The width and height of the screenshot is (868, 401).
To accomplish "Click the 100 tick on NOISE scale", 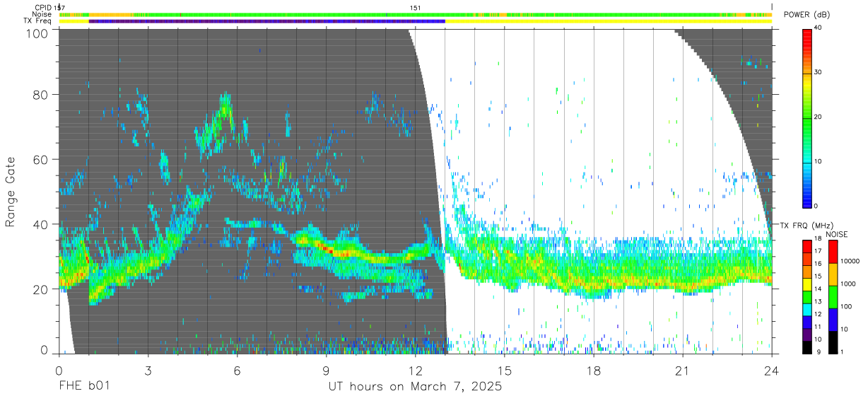I will pyautogui.click(x=846, y=306).
